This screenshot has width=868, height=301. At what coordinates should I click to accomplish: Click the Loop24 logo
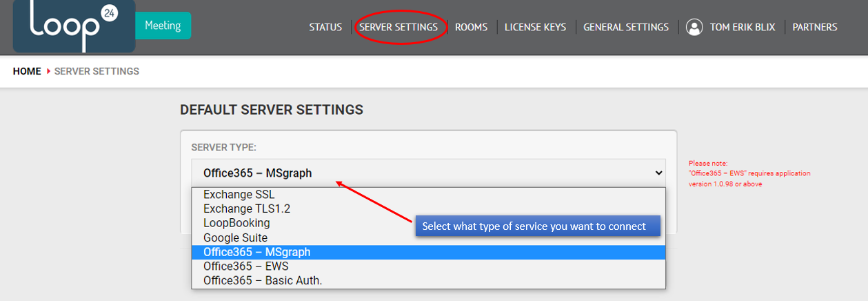point(74,26)
